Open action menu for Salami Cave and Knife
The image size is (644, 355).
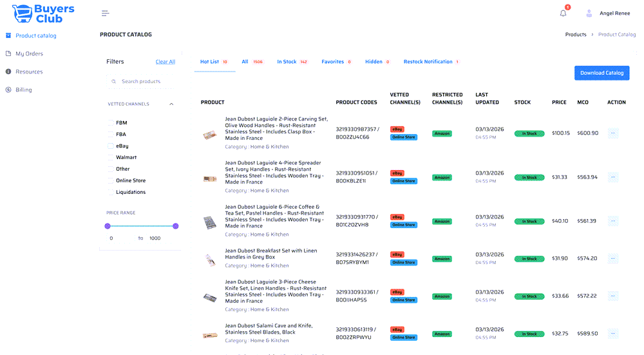coord(613,334)
